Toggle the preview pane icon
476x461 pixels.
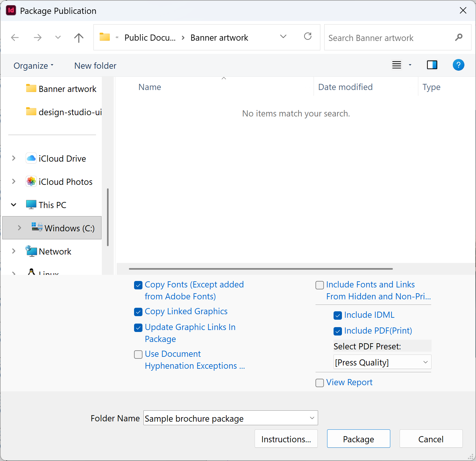[x=432, y=65]
